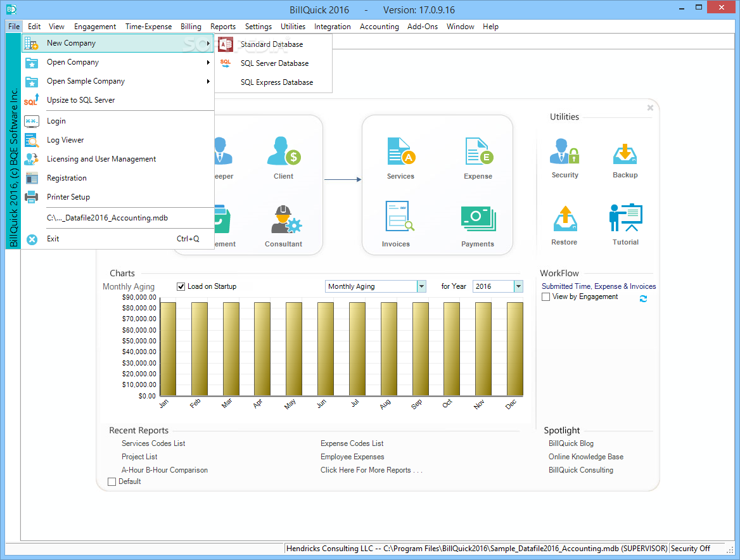Expand New Company submenu arrow

coord(208,43)
